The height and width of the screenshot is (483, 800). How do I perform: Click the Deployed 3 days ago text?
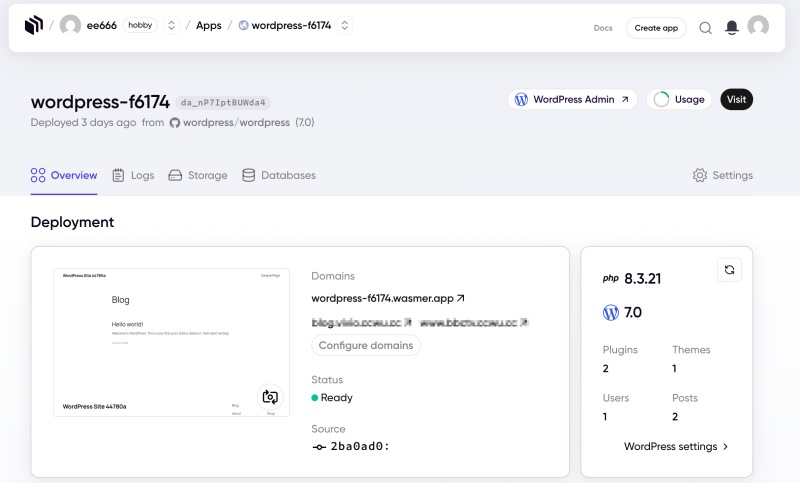point(83,122)
